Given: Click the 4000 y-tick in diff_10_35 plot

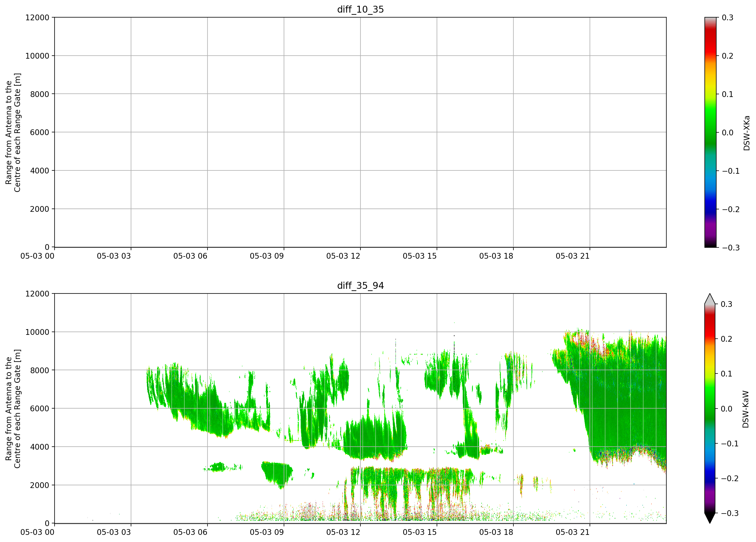Looking at the screenshot, I should [x=40, y=170].
